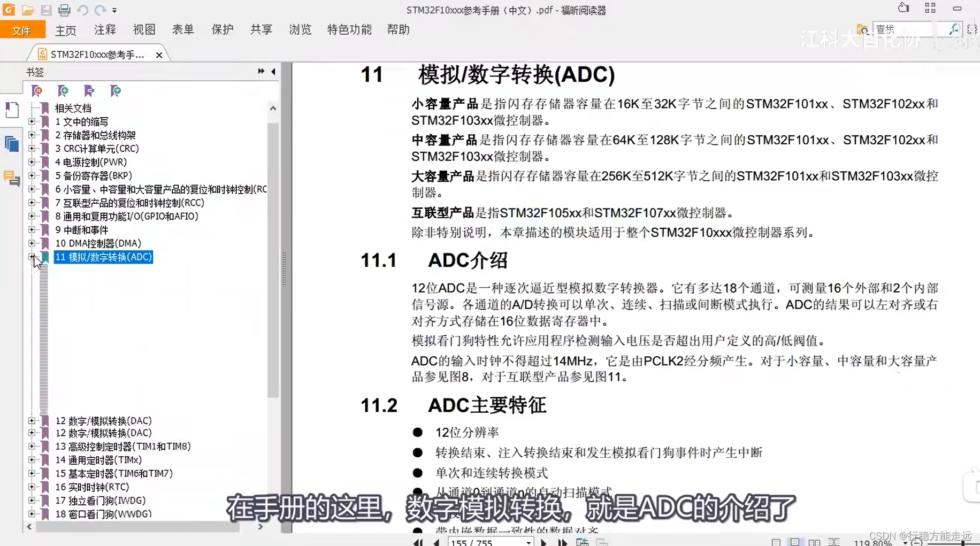Switch to the 注释 ribbon tab
980x546 pixels.
click(x=105, y=30)
